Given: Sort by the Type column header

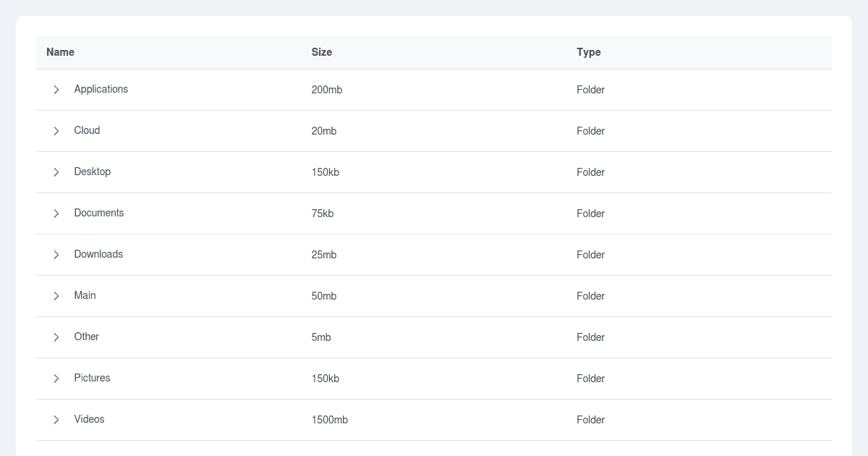Looking at the screenshot, I should tap(589, 52).
